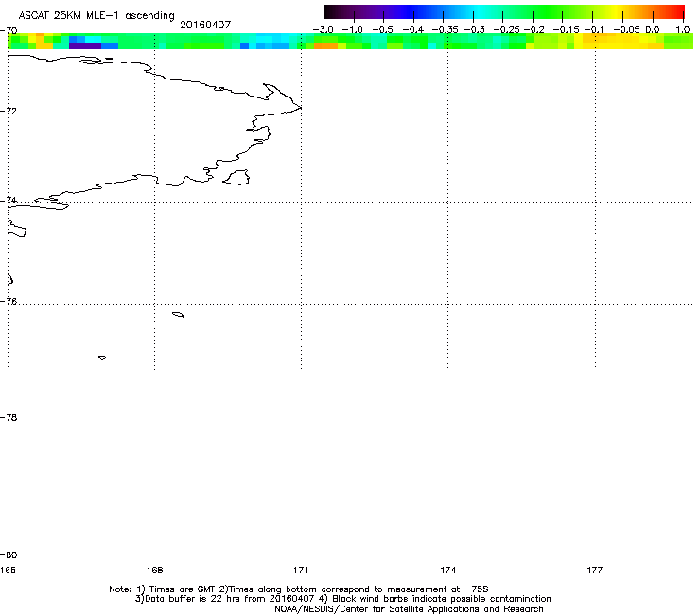Click the title 'ASCAT 25KM MLE-1 ascending'
Screen dimensions: 700x615
[x=96, y=16]
